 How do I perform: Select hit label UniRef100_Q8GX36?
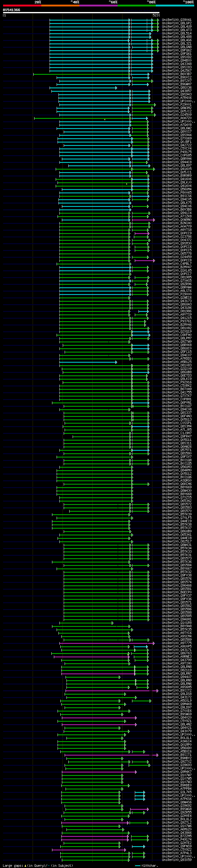coord(177,88)
